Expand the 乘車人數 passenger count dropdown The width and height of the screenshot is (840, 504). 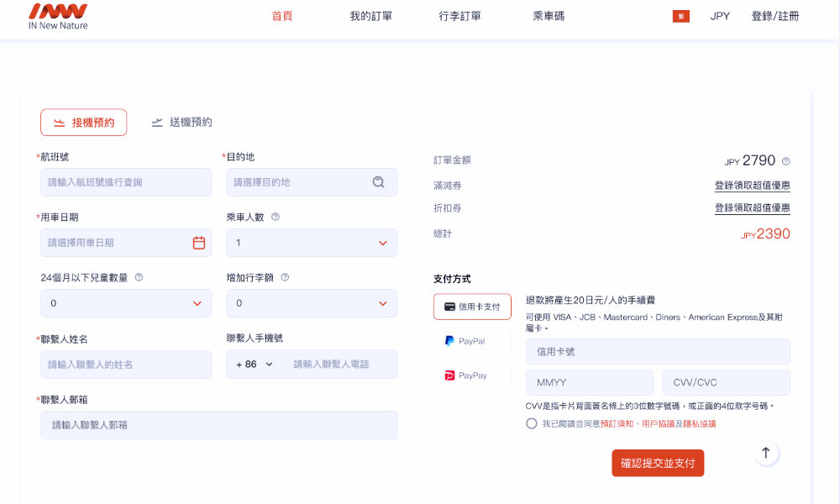[x=312, y=243]
